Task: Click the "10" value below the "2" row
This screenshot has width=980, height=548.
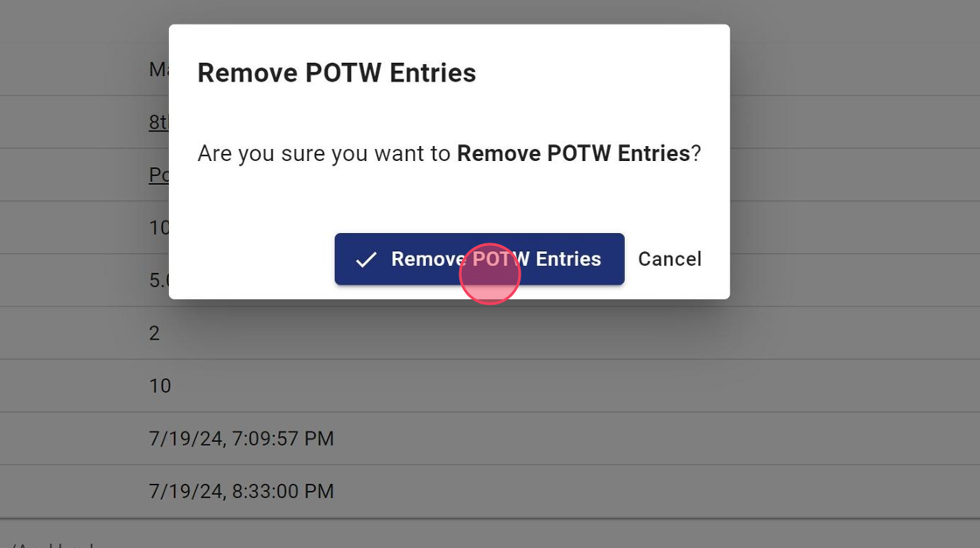Action: pos(160,386)
